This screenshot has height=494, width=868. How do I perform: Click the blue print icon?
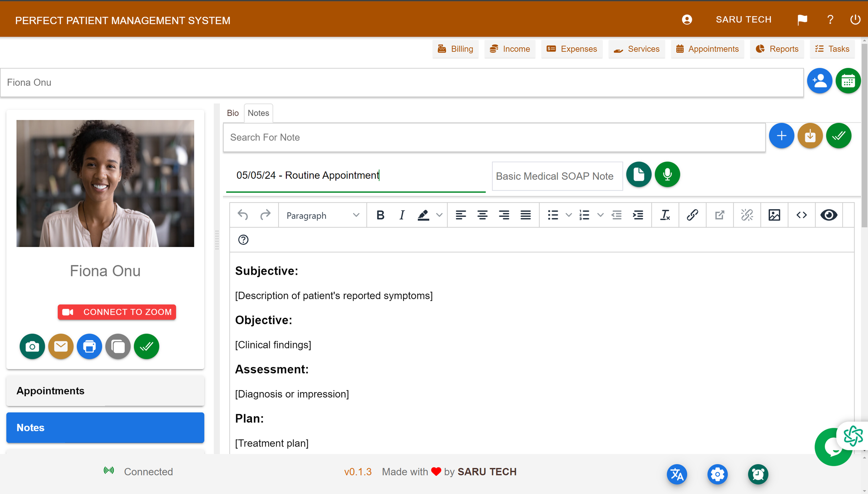[89, 346]
